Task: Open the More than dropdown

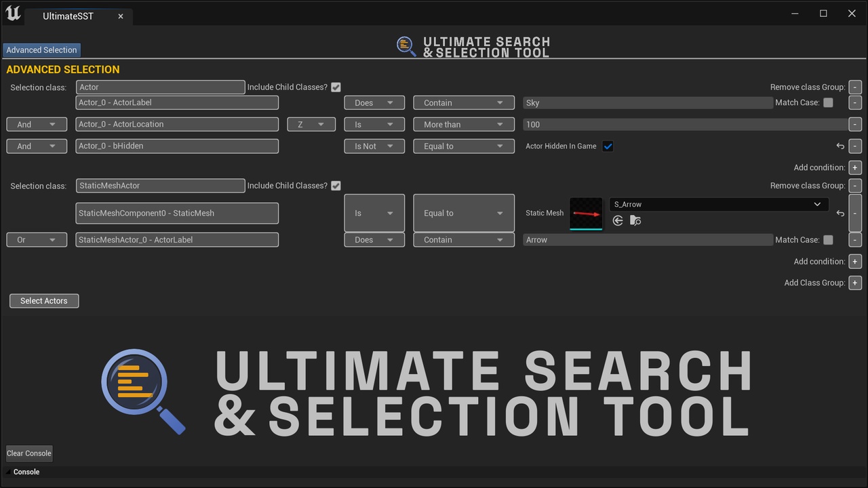Action: 463,125
